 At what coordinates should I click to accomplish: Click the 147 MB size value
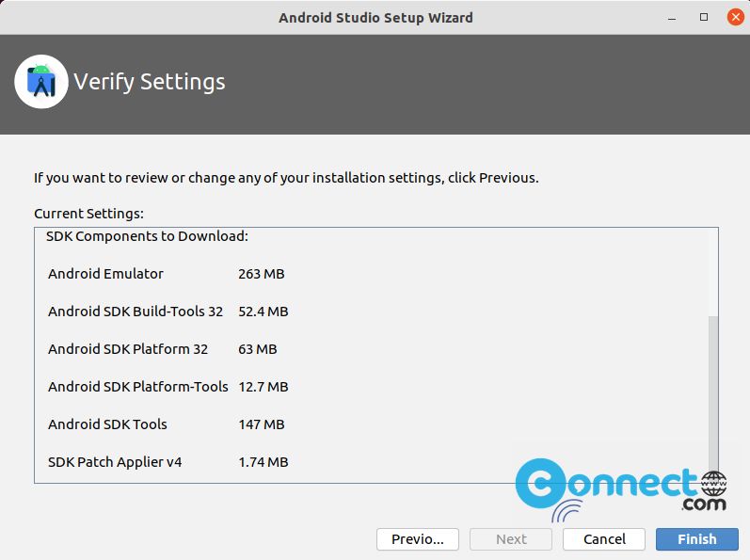click(262, 424)
